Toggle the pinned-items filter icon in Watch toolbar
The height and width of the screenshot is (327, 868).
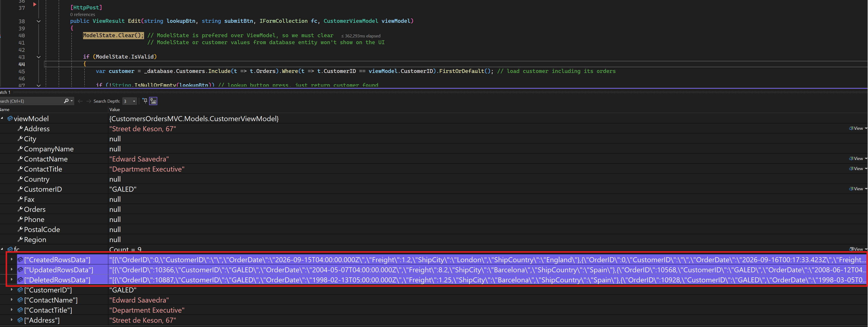[145, 101]
